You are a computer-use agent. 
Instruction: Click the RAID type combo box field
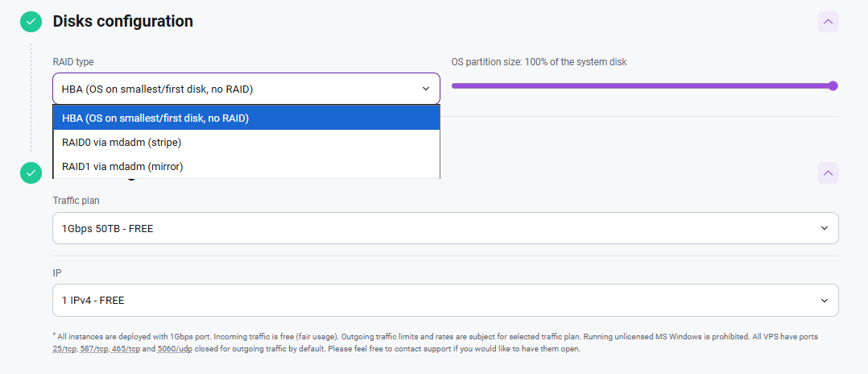pyautogui.click(x=234, y=89)
